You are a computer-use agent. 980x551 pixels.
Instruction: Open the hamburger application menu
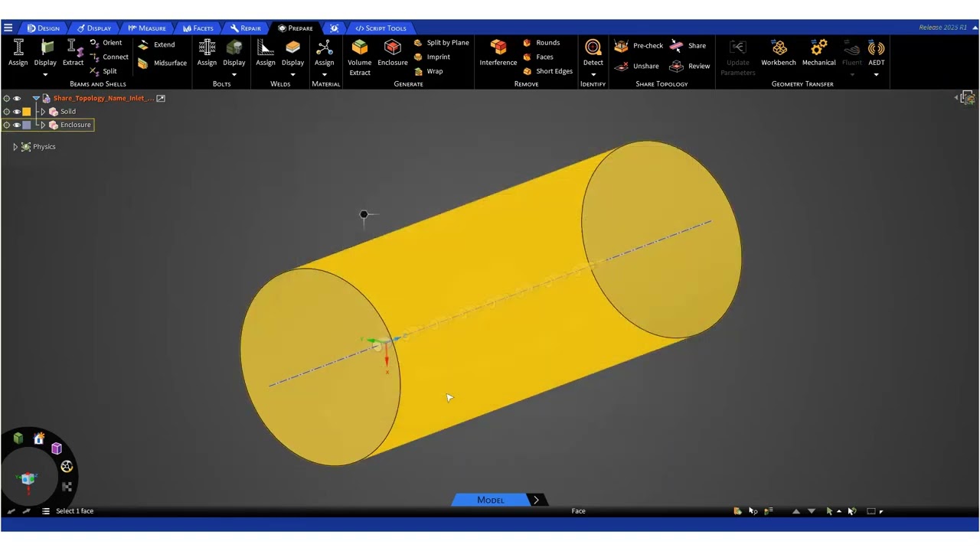(x=8, y=28)
